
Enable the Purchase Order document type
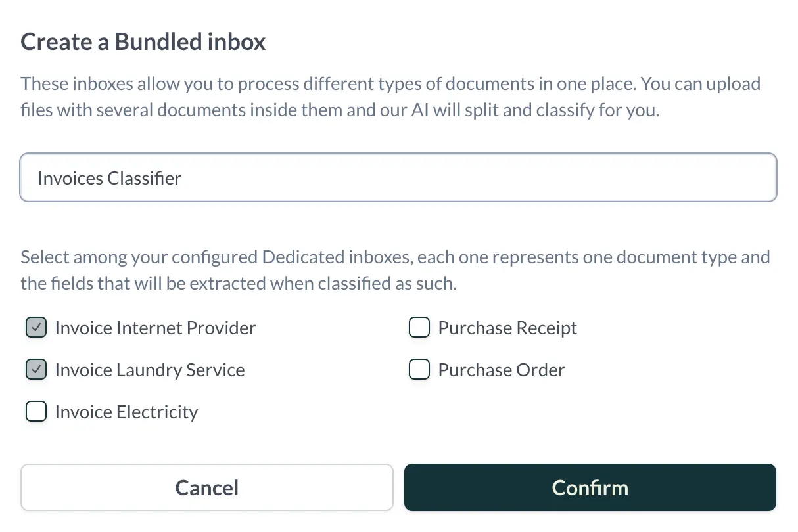tap(419, 369)
